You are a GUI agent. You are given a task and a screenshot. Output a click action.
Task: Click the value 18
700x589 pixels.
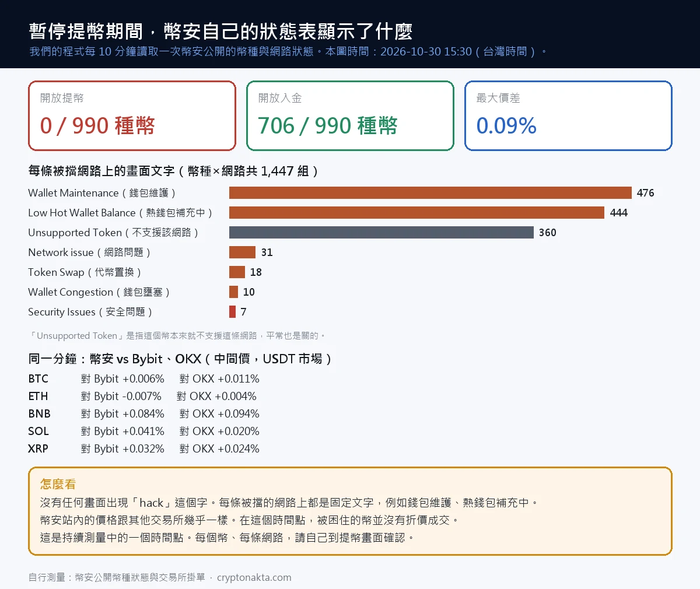[256, 272]
